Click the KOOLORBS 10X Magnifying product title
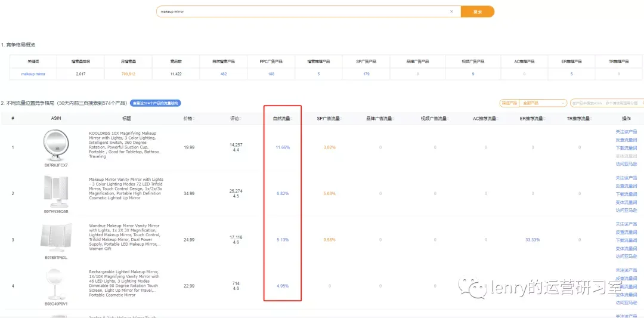 point(126,144)
